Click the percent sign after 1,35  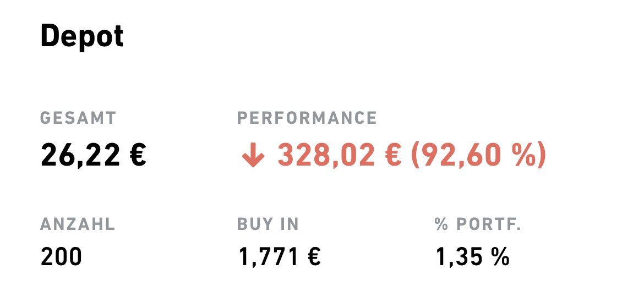pos(500,257)
